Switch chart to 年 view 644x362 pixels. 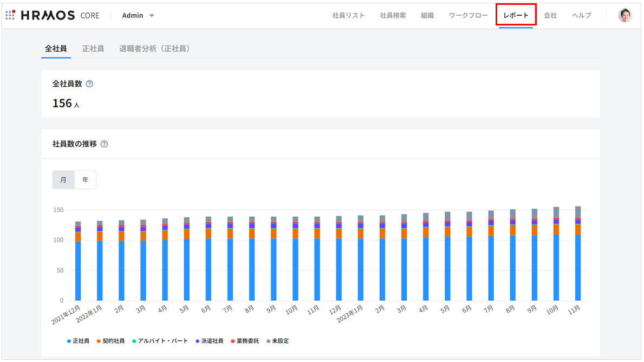[x=85, y=180]
